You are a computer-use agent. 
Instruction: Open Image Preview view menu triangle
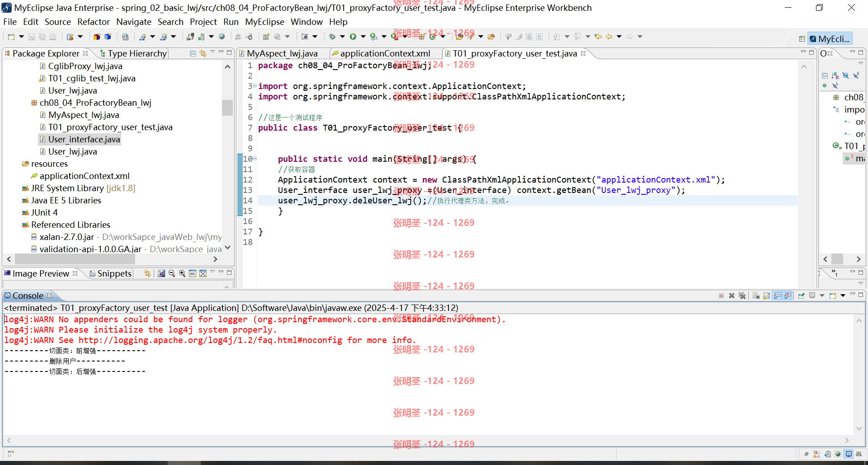click(212, 272)
